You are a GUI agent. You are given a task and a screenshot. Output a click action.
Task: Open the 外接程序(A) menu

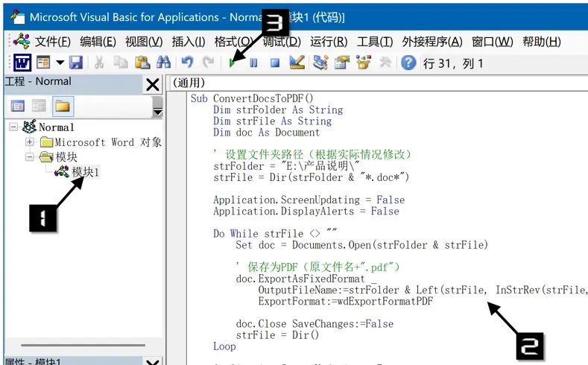coord(432,42)
